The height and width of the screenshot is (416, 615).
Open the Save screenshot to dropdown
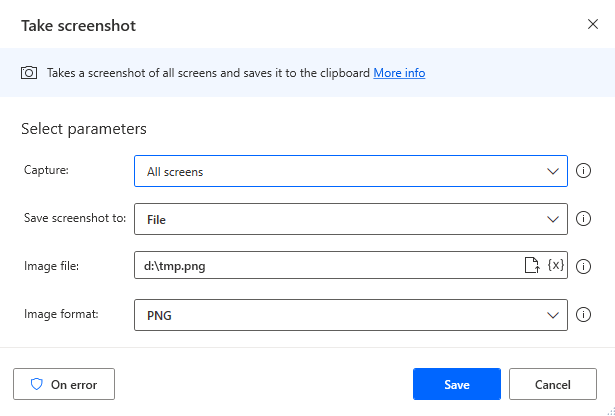pyautogui.click(x=350, y=218)
